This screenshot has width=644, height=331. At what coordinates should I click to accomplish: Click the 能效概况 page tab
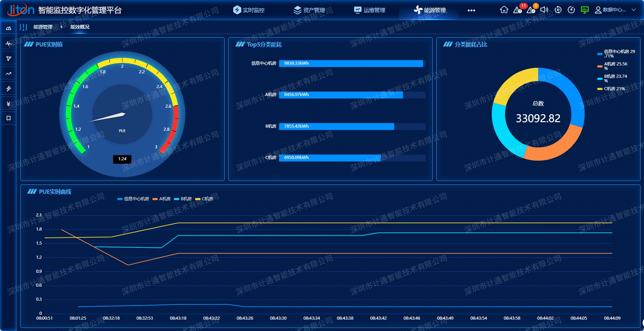(80, 27)
